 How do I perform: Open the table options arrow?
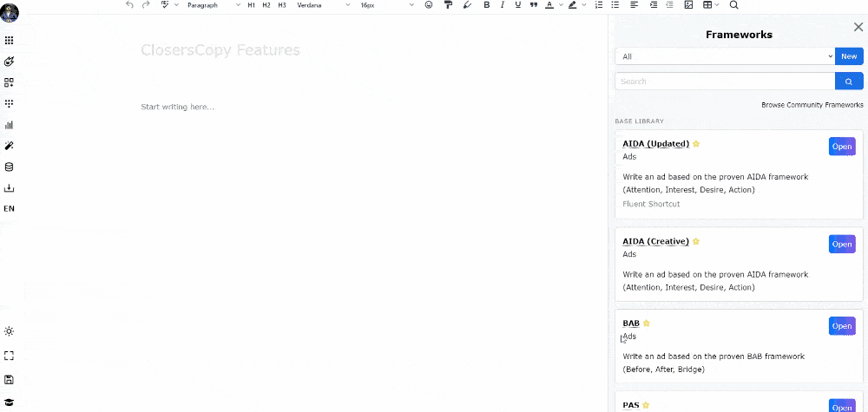point(718,5)
